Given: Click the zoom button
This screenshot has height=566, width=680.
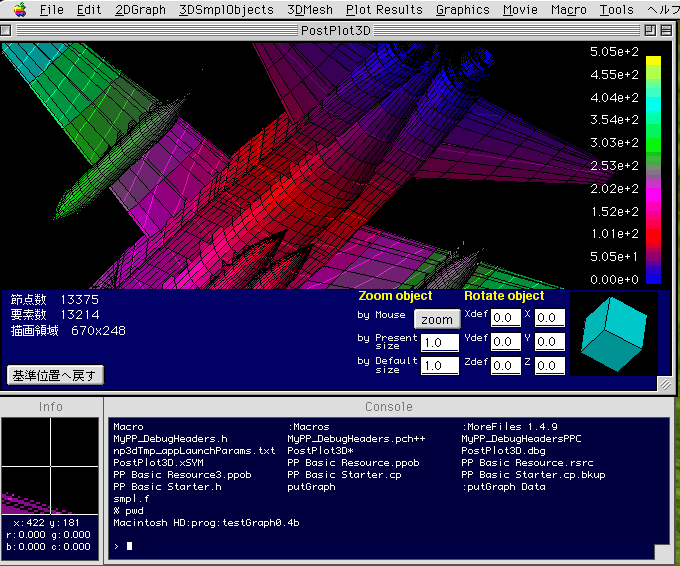Looking at the screenshot, I should [437, 320].
